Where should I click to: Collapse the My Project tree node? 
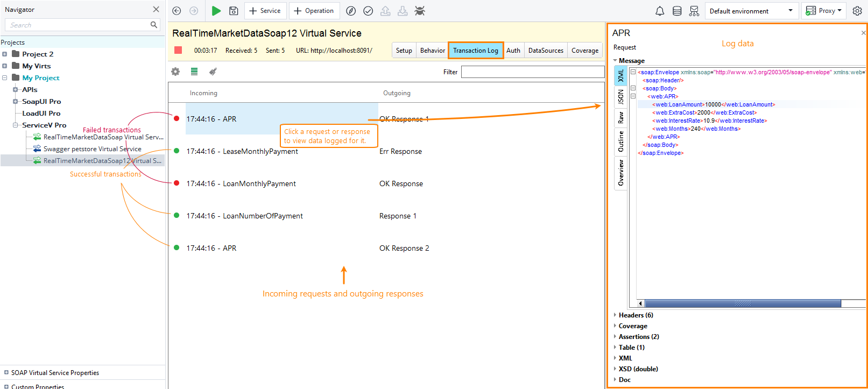[5, 77]
